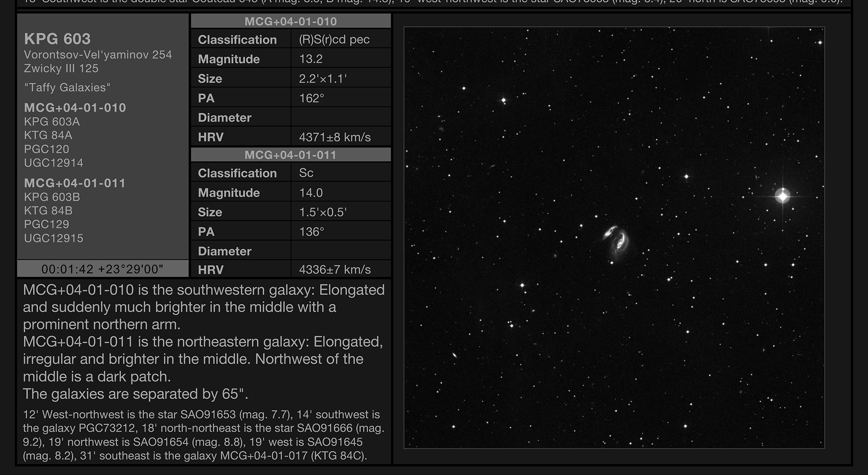Select the PGC120 alias
Viewport: 868px width, 475px height.
[x=47, y=149]
